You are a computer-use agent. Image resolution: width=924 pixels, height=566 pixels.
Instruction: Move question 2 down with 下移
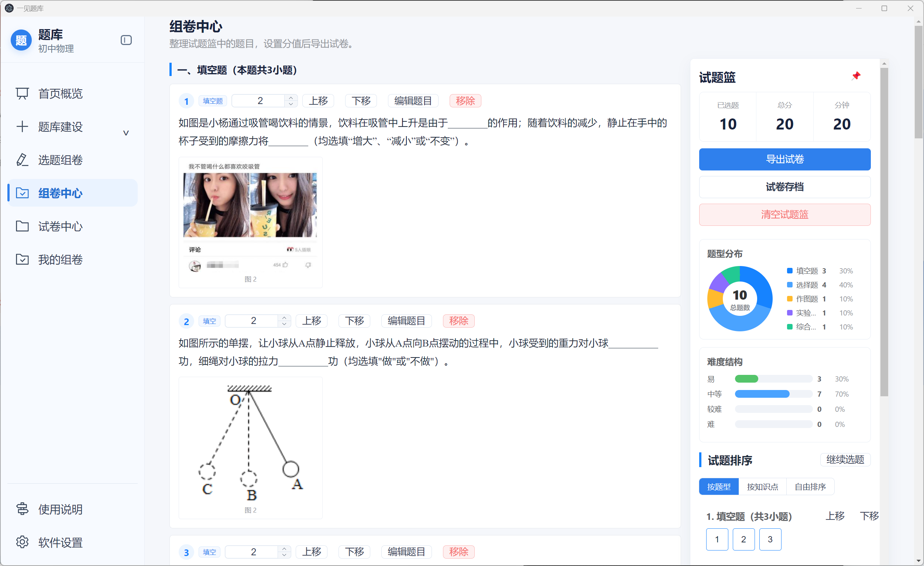(x=354, y=321)
